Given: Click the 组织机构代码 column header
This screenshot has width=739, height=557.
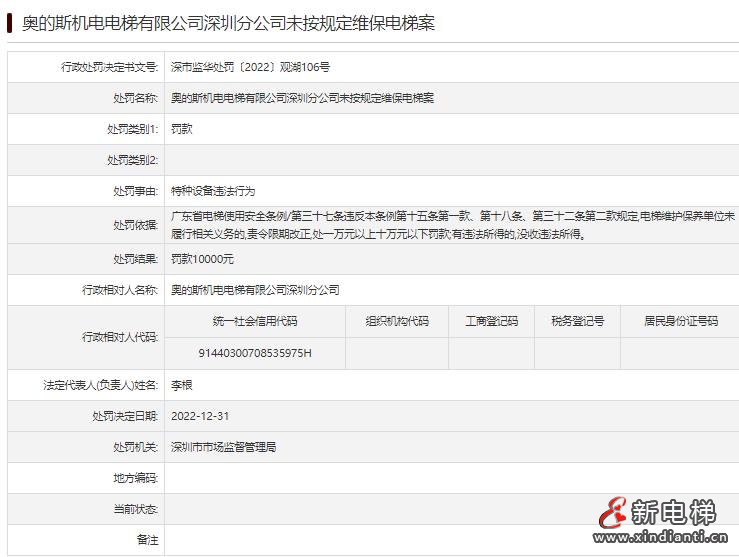Looking at the screenshot, I should coord(397,321).
